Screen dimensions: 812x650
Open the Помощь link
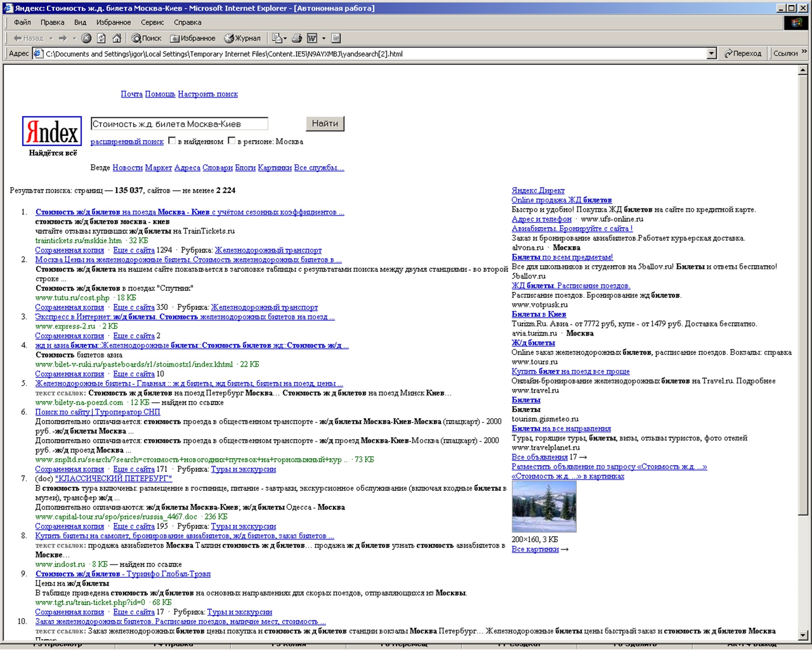160,94
